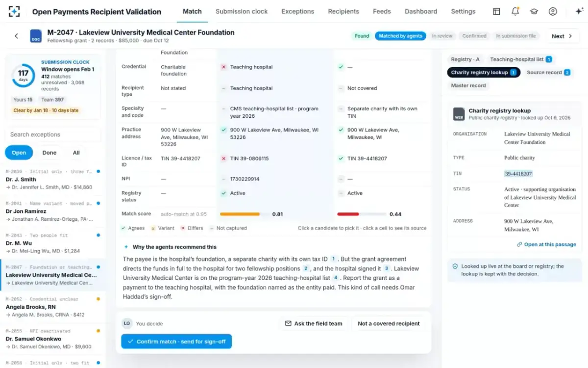Click green check beside TIN 39-4418207 candidate
Image resolution: width=588 pixels, height=368 pixels.
[341, 158]
